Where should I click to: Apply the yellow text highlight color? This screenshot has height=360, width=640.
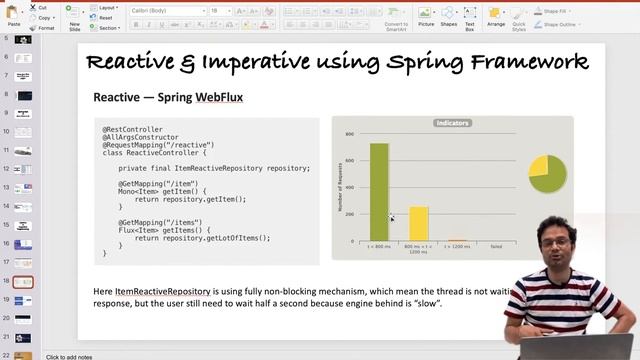point(246,25)
